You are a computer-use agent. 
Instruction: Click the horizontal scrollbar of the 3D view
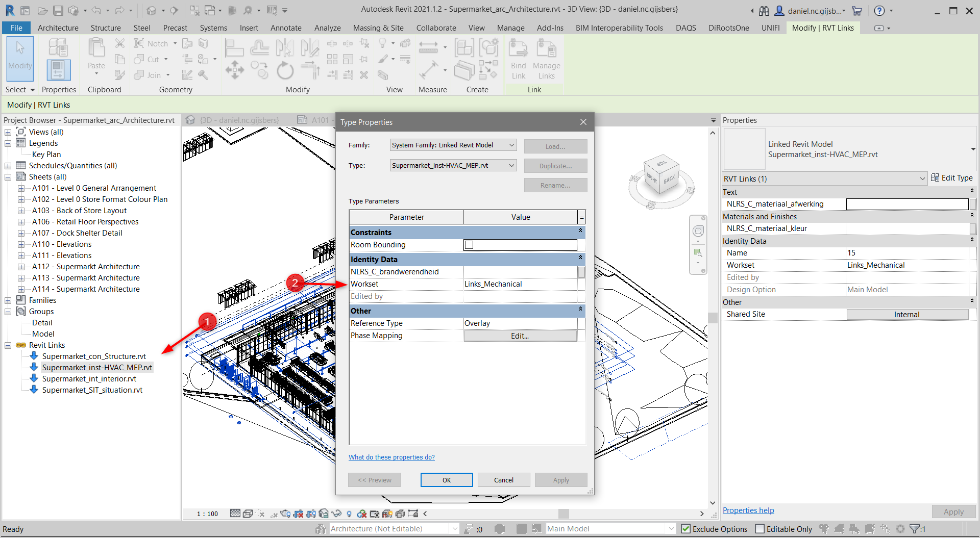(563, 514)
